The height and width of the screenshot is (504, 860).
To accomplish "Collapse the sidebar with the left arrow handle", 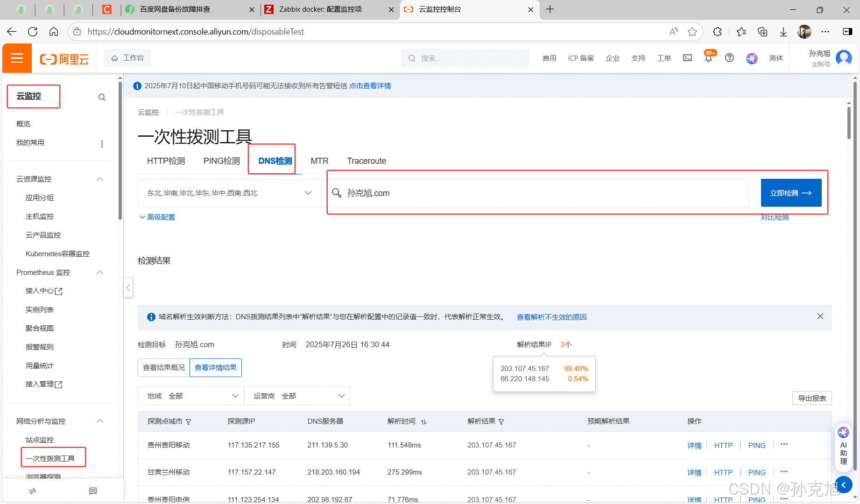I will point(128,287).
